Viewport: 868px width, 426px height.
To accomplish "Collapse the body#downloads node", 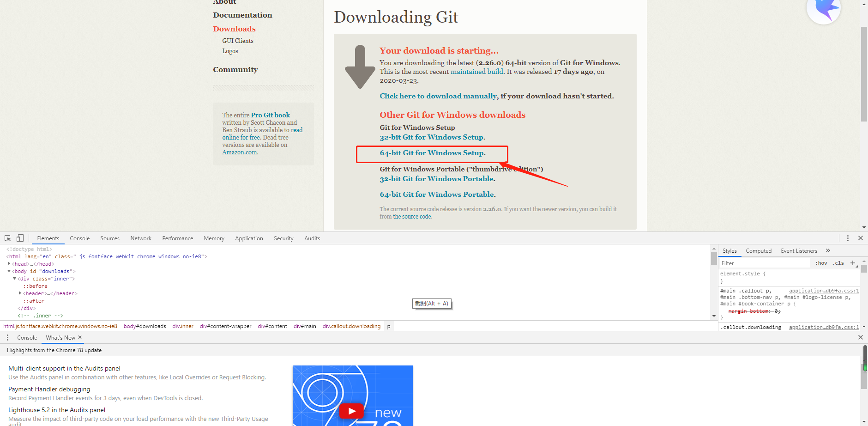I will click(9, 271).
